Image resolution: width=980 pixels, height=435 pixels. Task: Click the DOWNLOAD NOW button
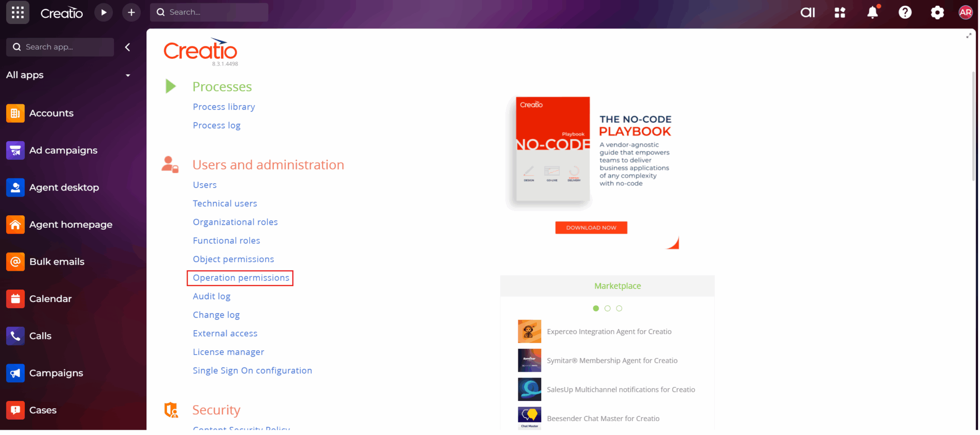tap(591, 227)
